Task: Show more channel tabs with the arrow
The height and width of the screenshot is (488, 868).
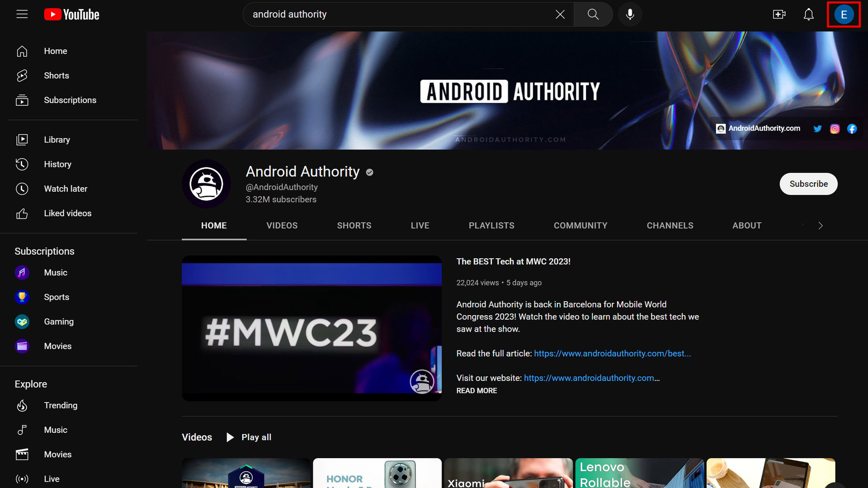Action: [x=821, y=226]
